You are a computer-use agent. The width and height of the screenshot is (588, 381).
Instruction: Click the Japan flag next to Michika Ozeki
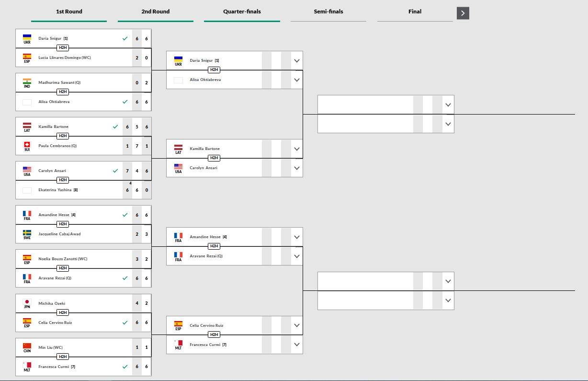pyautogui.click(x=27, y=302)
